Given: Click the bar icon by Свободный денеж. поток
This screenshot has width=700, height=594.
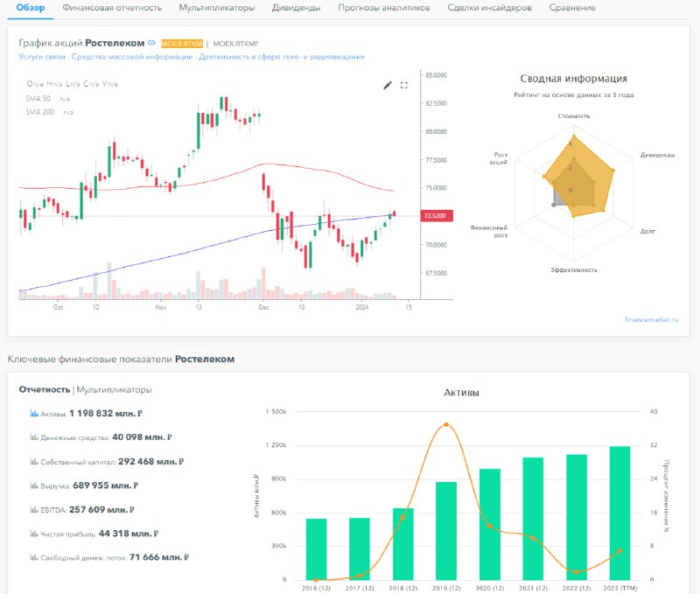Looking at the screenshot, I should coord(34,557).
